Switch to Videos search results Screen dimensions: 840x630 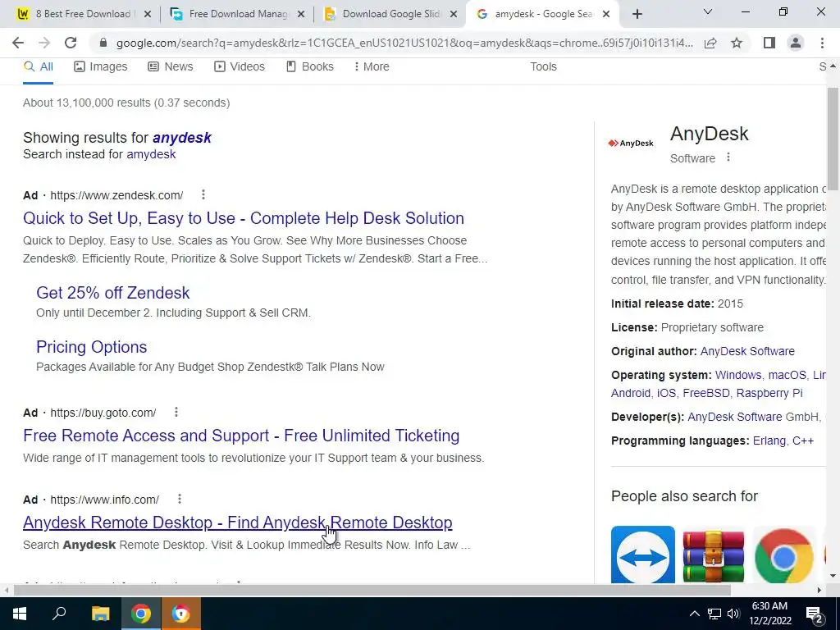click(x=240, y=67)
